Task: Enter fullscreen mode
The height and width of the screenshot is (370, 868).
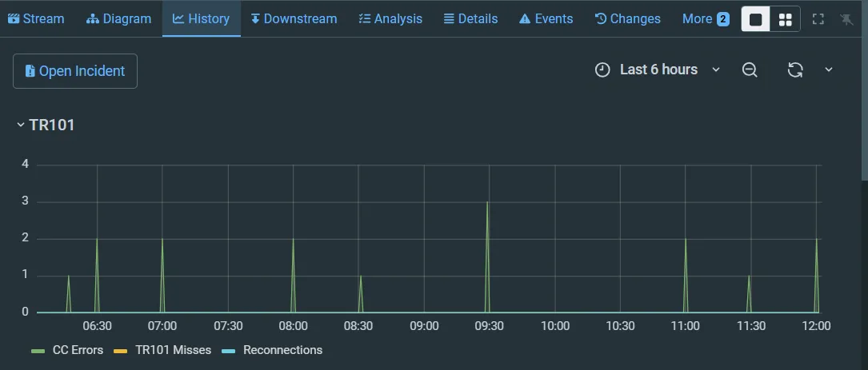Action: 818,19
